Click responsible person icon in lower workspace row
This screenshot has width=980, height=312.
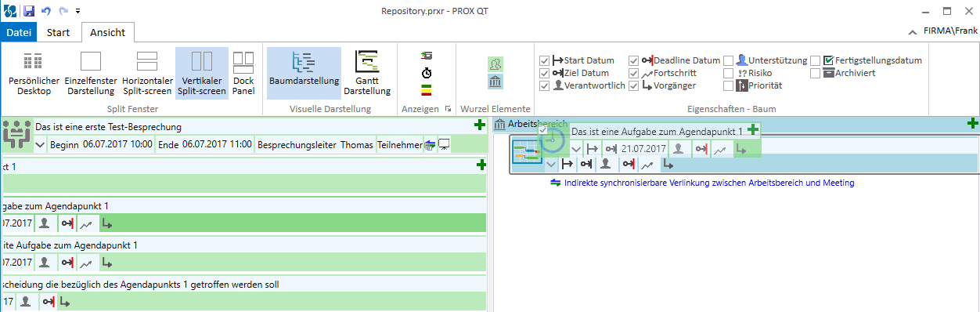pos(605,164)
